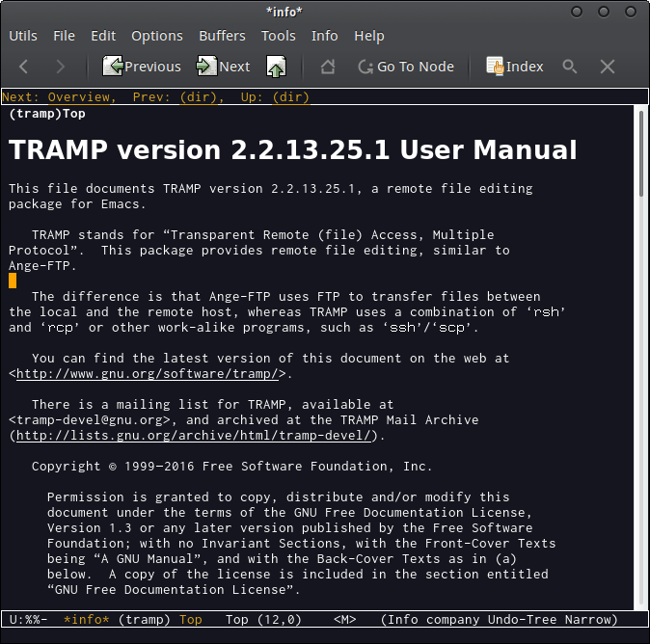Click the U:%%- mode line indicator
Viewport: 650px width, 644px height.
click(28, 620)
